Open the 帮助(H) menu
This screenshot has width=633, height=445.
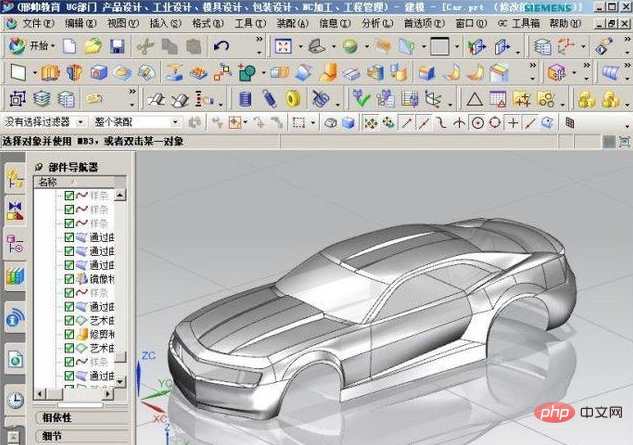565,23
